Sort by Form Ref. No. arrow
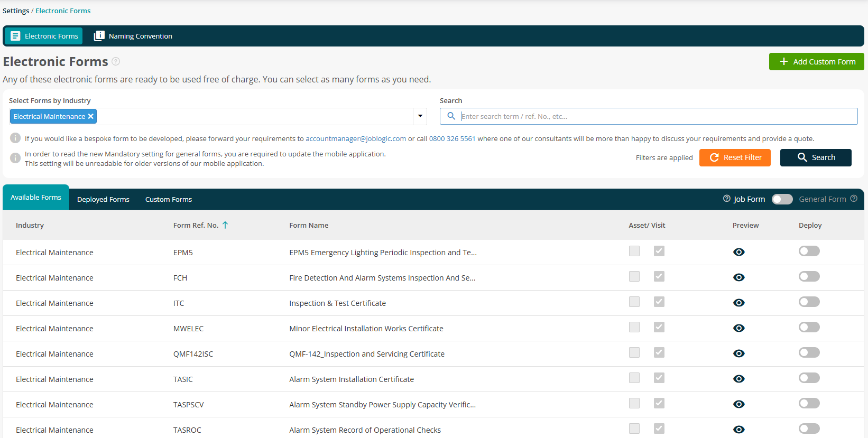This screenshot has width=868, height=438. tap(225, 225)
